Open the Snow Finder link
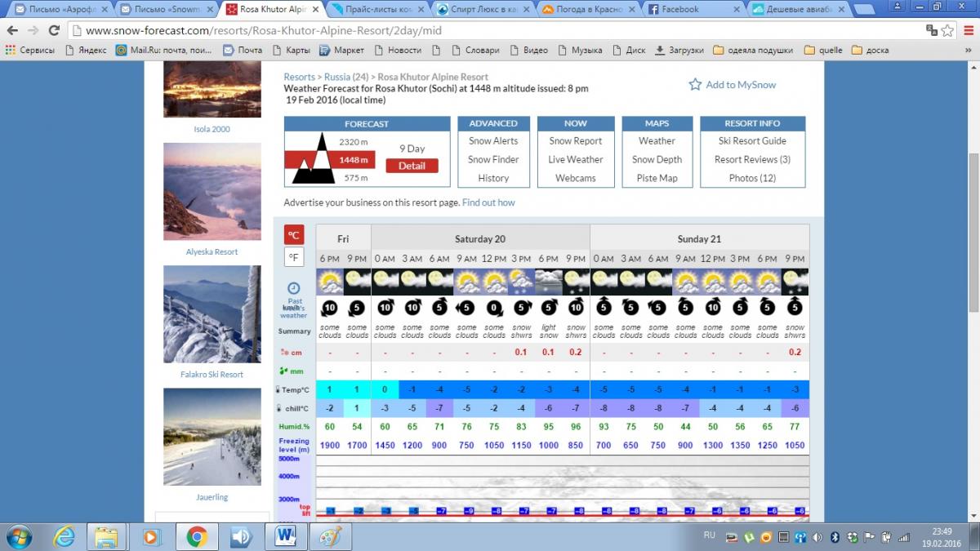 pyautogui.click(x=493, y=160)
